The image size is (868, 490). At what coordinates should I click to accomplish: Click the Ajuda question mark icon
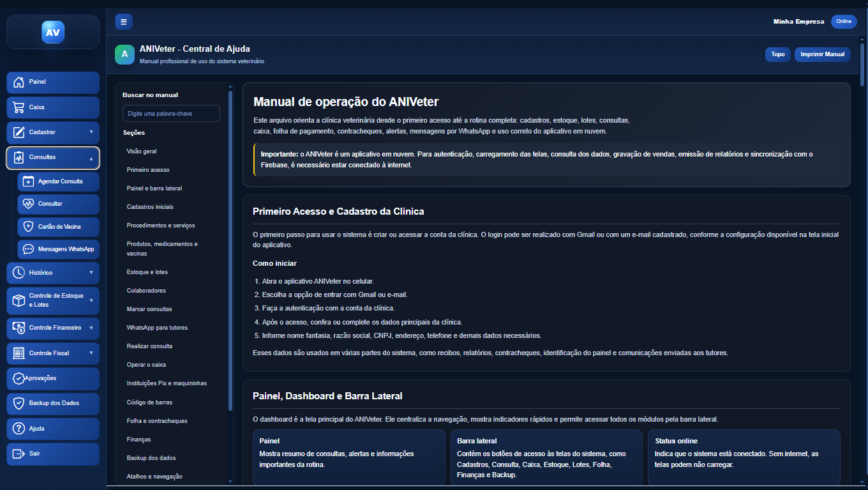(x=19, y=429)
